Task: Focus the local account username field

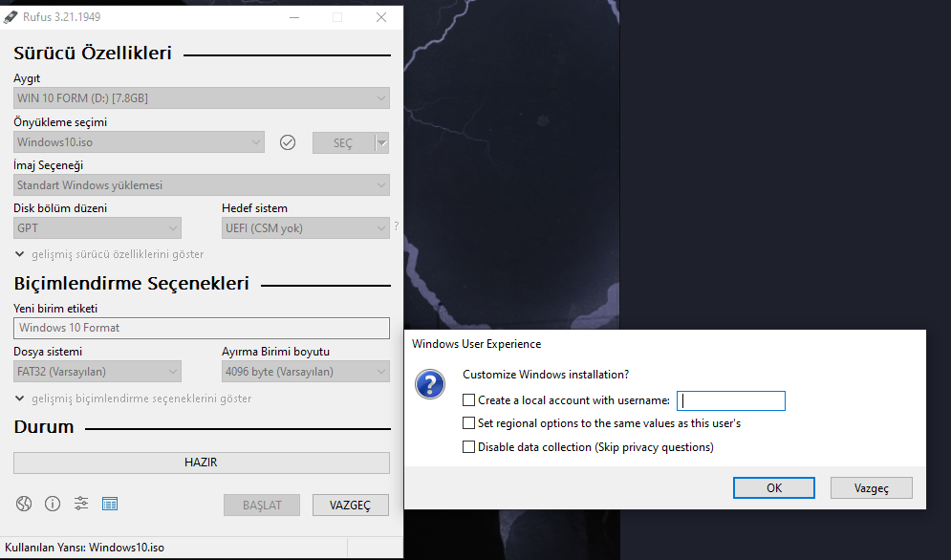Action: [731, 400]
